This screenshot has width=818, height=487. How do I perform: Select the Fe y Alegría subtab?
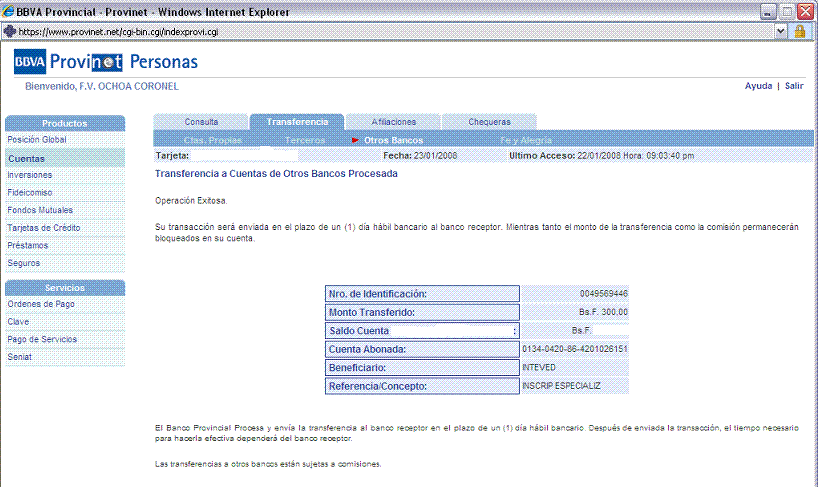(x=525, y=140)
